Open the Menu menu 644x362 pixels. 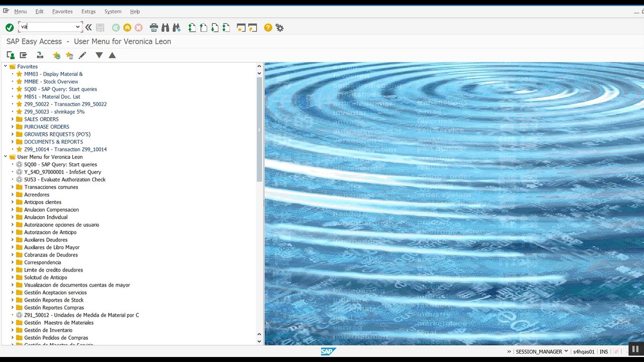(20, 11)
